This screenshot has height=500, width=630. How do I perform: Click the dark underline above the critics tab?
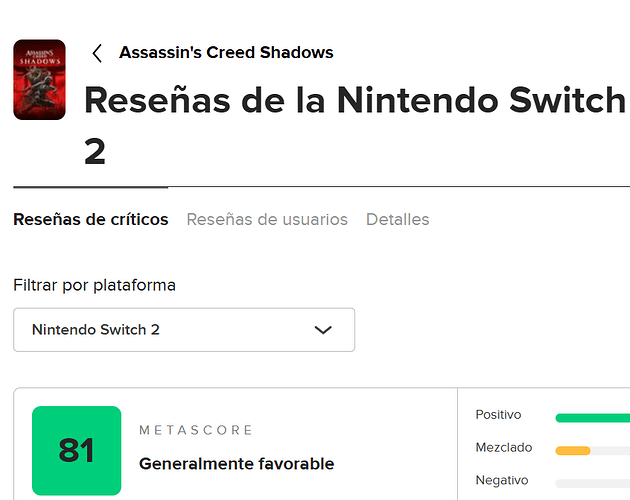[x=90, y=187]
